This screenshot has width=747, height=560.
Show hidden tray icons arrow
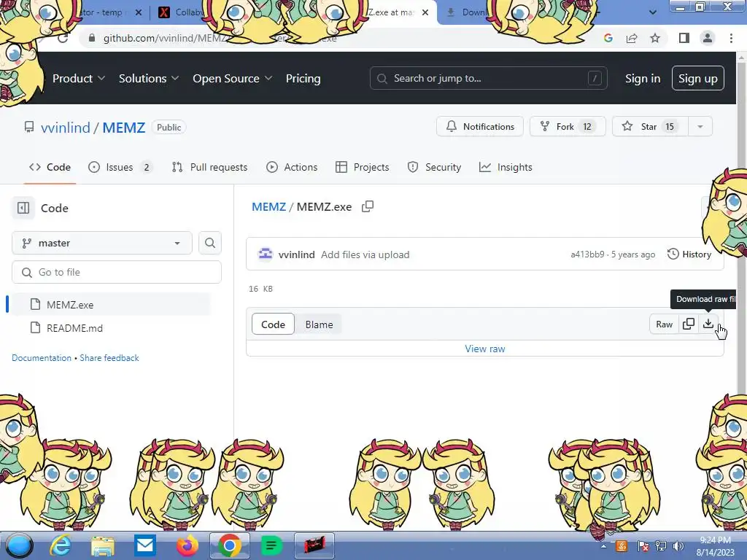[603, 546]
